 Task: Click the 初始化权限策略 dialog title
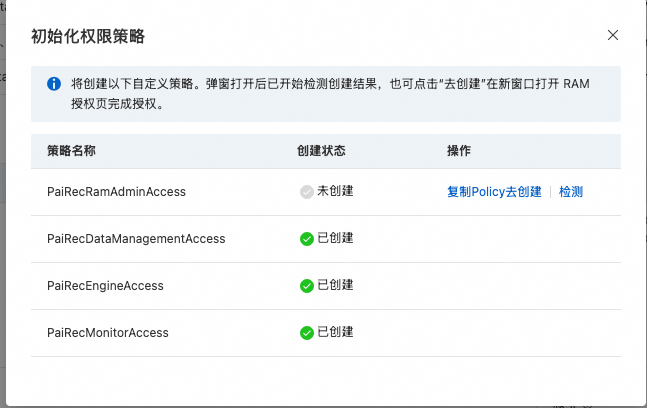(x=88, y=36)
